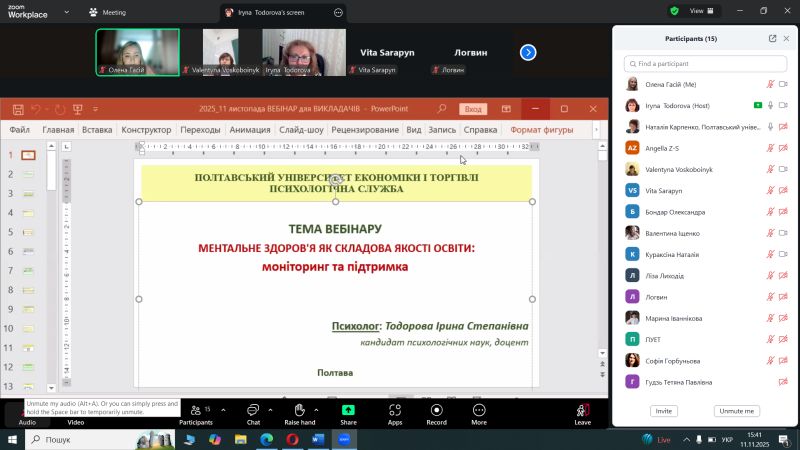Click the Raise hand icon
The image size is (800, 450).
click(299, 410)
